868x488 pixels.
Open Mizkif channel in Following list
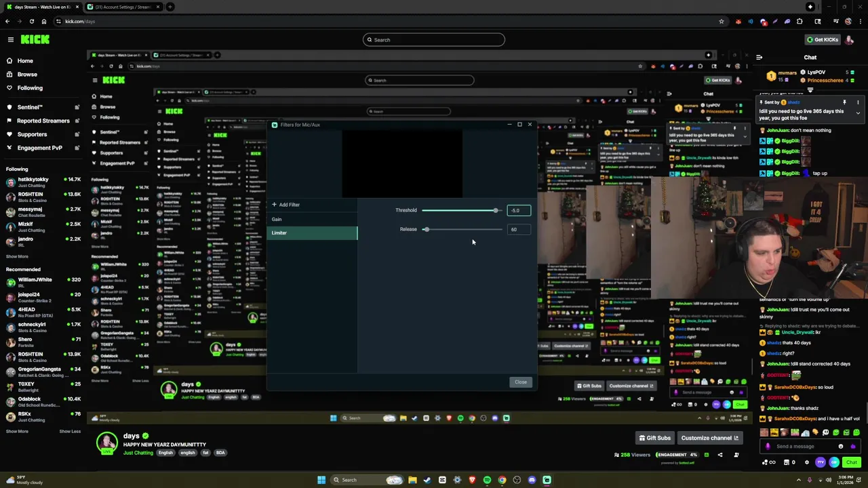pos(43,226)
